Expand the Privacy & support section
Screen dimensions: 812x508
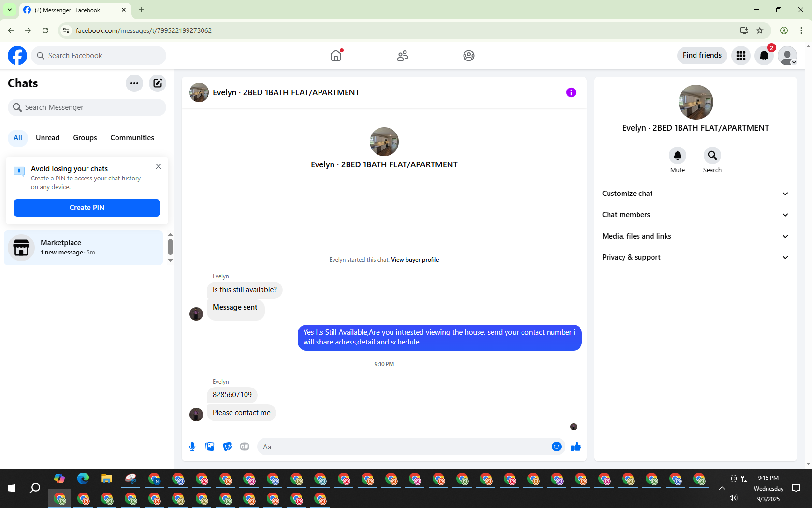coord(696,257)
